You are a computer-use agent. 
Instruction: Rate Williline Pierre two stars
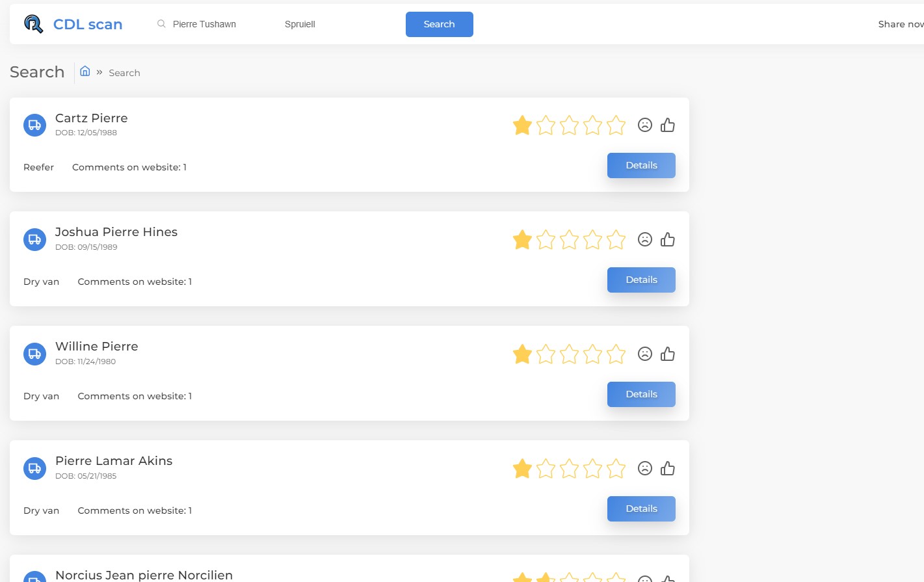546,354
